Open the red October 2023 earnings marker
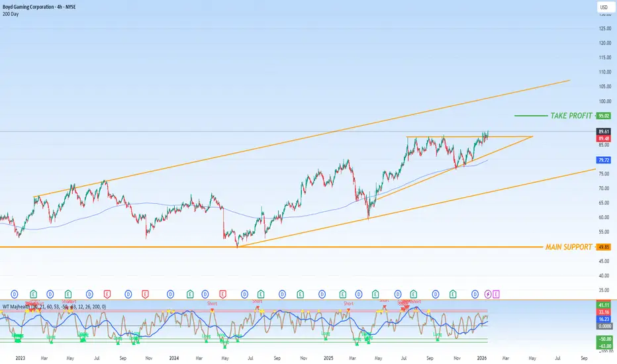617x364 pixels. pos(145,294)
